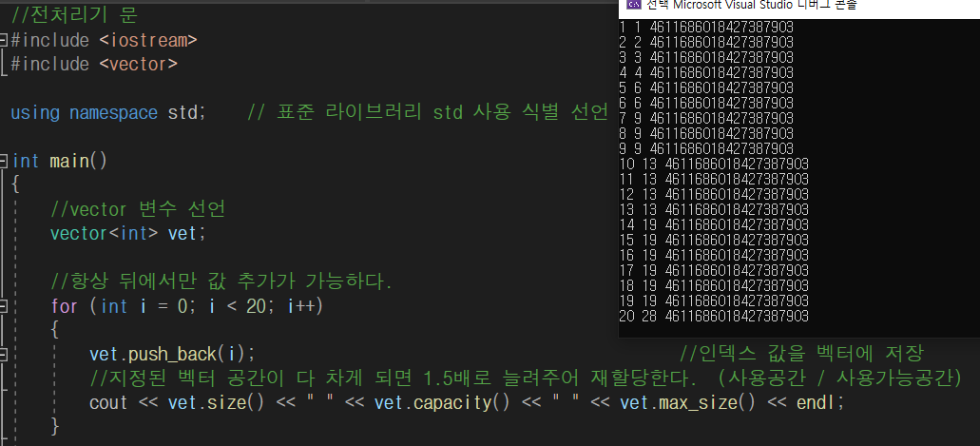Collapse the for loop block

click(3, 306)
